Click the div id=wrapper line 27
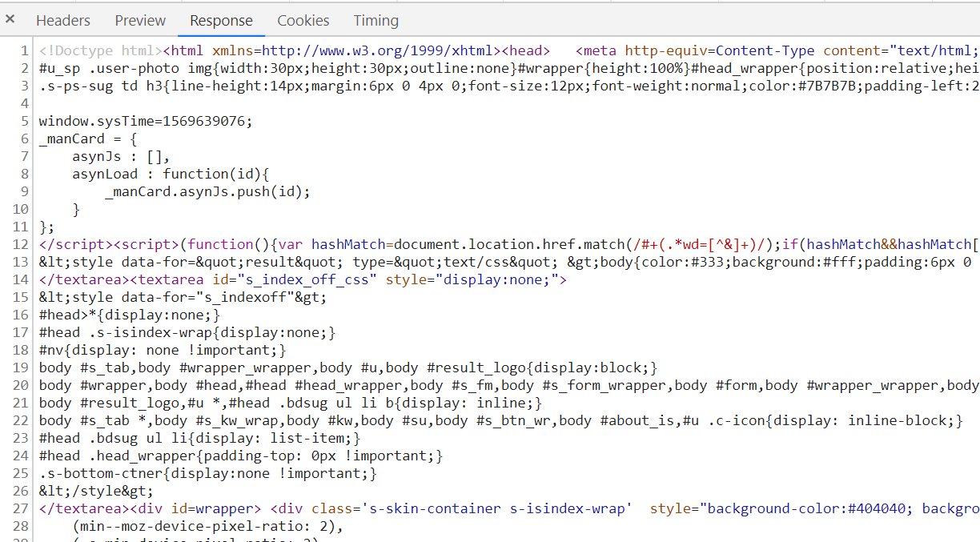Viewport: 980px width, 542px height. pos(509,508)
